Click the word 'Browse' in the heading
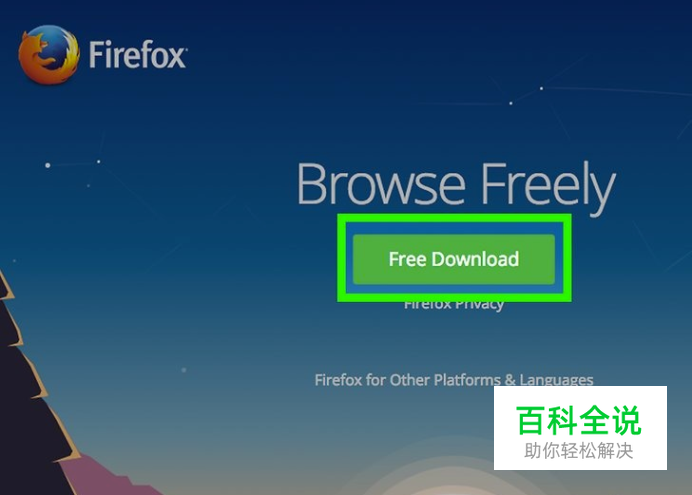Screen dimensions: 692x495 click(x=382, y=184)
